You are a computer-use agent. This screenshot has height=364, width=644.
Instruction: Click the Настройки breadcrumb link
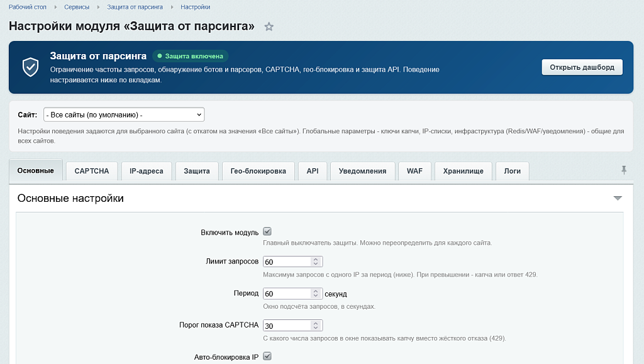tap(196, 7)
